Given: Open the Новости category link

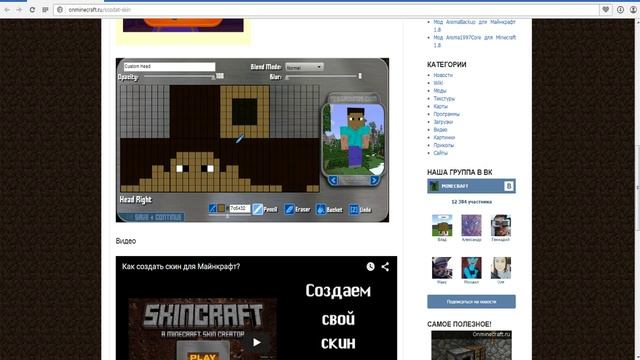Looking at the screenshot, I should (x=443, y=75).
